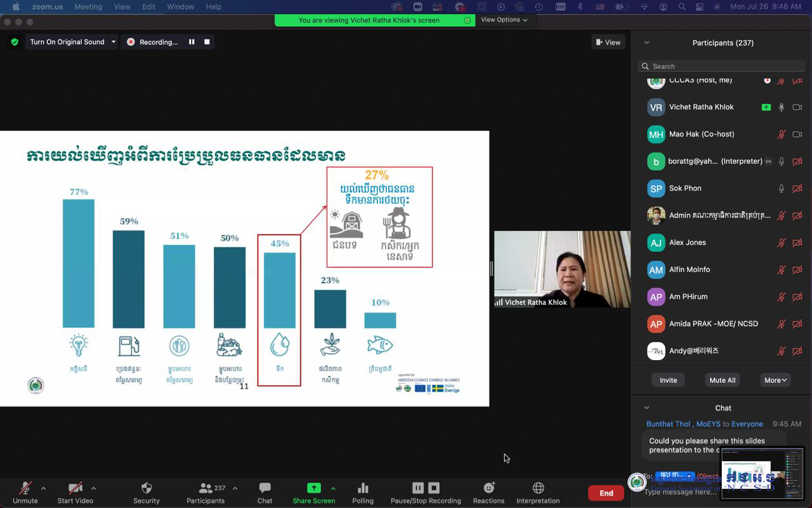Pause the recording at top bar
The image size is (812, 508).
coord(192,42)
